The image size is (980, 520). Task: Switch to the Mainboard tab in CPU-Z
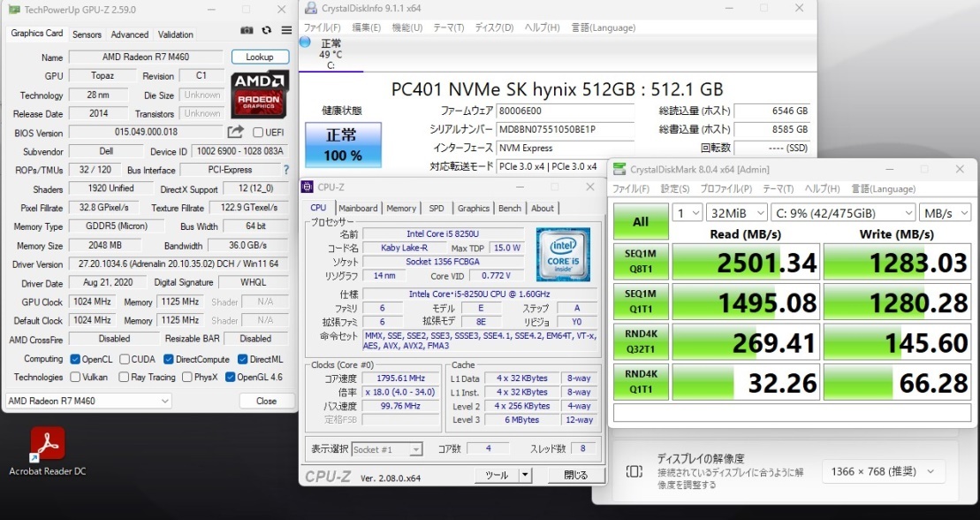point(358,209)
